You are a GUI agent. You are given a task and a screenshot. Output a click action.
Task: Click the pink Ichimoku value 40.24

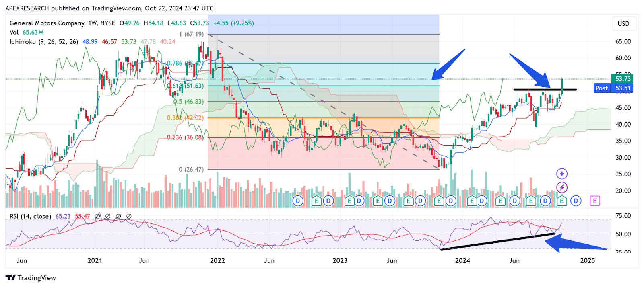tap(167, 41)
